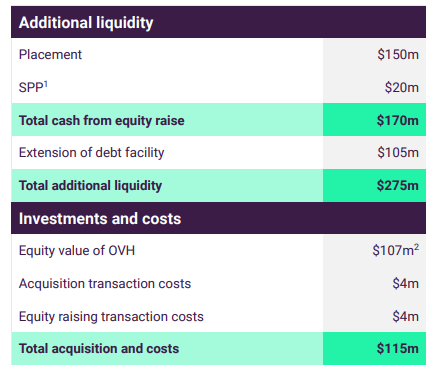Click the $105m debt facility value
Image resolution: width=434 pixels, height=373 pixels.
[x=398, y=152]
